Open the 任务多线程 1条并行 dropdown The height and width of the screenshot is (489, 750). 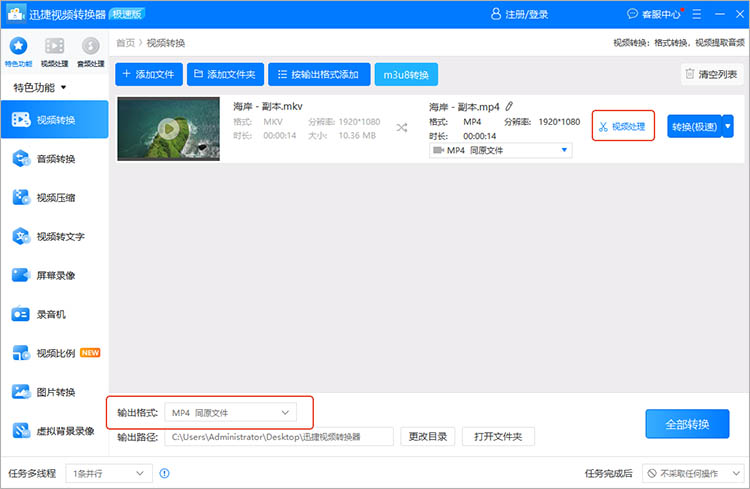(109, 473)
